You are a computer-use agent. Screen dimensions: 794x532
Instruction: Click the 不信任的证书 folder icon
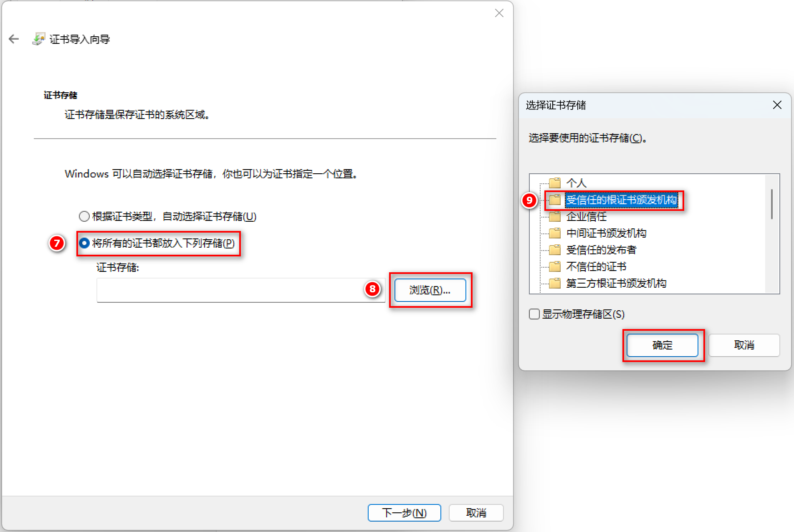coord(555,266)
